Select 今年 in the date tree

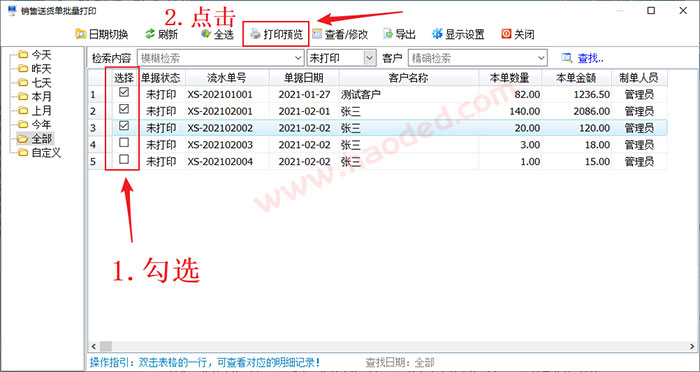[x=42, y=124]
